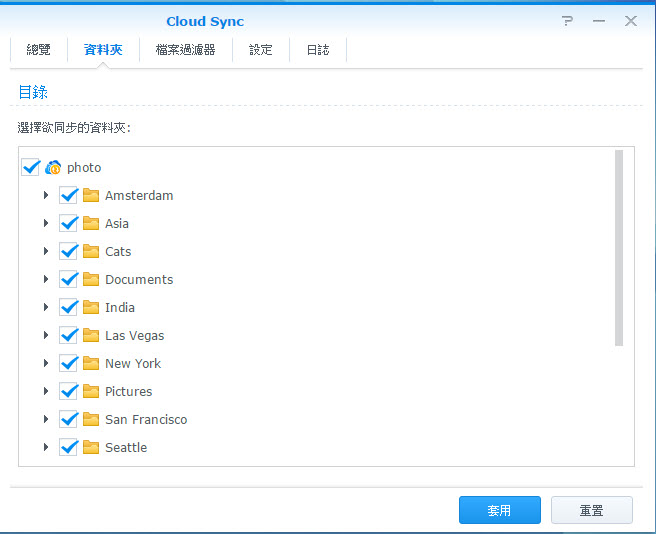The image size is (656, 534).
Task: Expand the Amsterdam folder tree node
Action: click(x=46, y=195)
